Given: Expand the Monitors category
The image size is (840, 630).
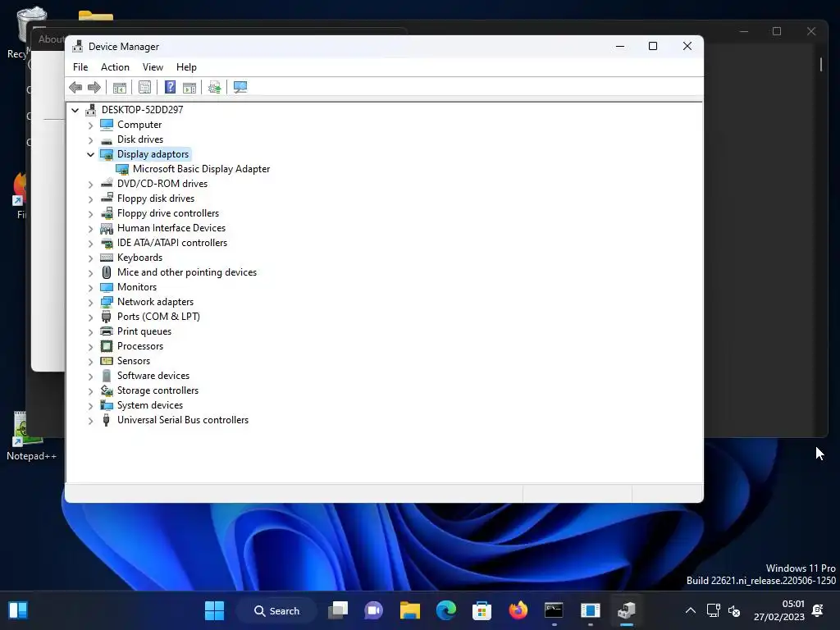Looking at the screenshot, I should click(90, 288).
